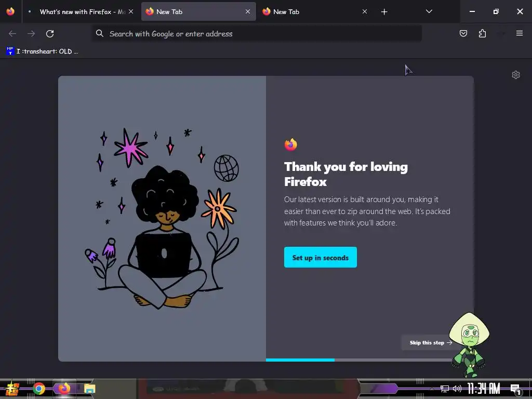Open the transheart OLD bookmark
This screenshot has height=399, width=532.
pos(43,51)
